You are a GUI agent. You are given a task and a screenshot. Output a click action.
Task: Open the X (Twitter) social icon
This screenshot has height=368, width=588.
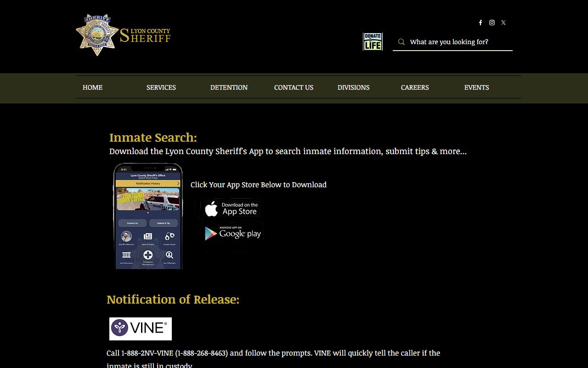[x=503, y=23]
